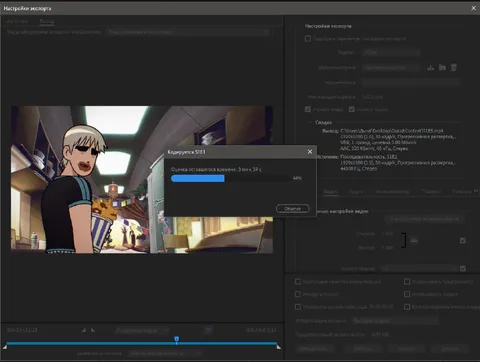The width and height of the screenshot is (480, 362).
Task: Click the save preset icon
Action: [430, 67]
